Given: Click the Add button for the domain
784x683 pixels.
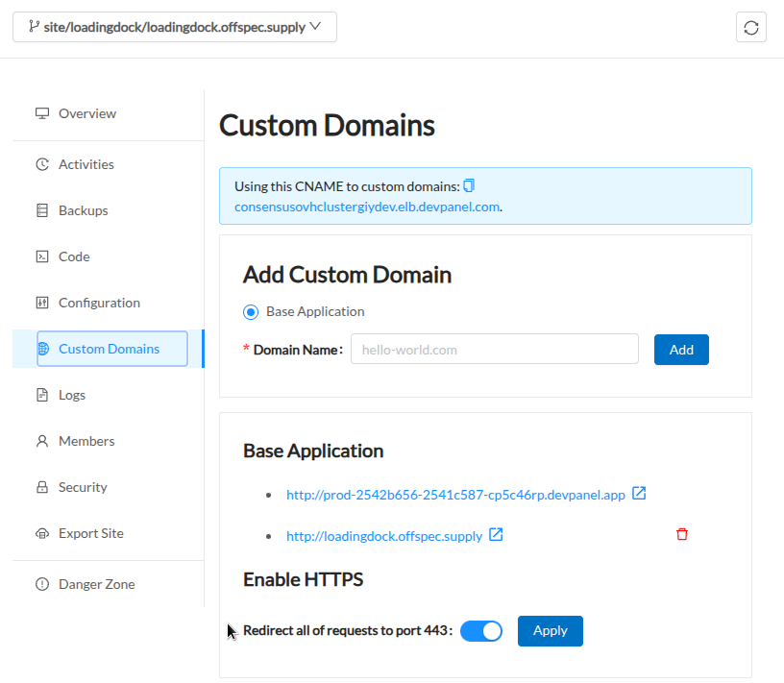Looking at the screenshot, I should [x=681, y=350].
